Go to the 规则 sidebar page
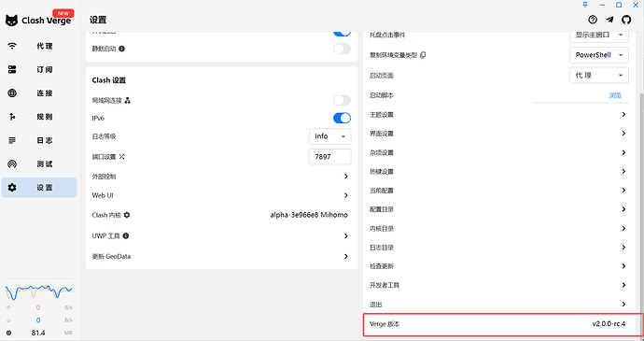 39,117
